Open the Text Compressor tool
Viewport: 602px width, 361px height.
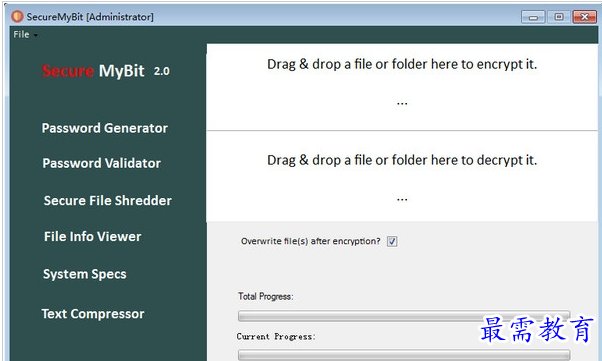click(93, 314)
